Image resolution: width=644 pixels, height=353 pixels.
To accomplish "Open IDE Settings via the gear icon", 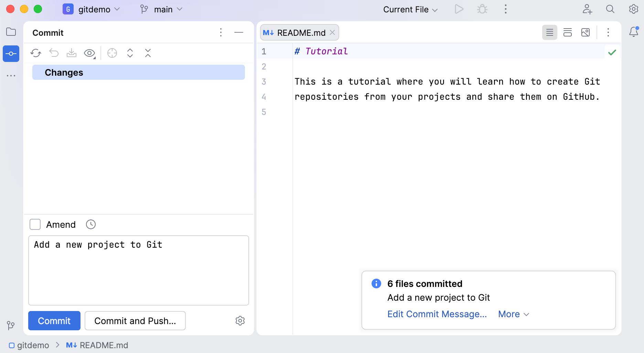I will point(633,9).
